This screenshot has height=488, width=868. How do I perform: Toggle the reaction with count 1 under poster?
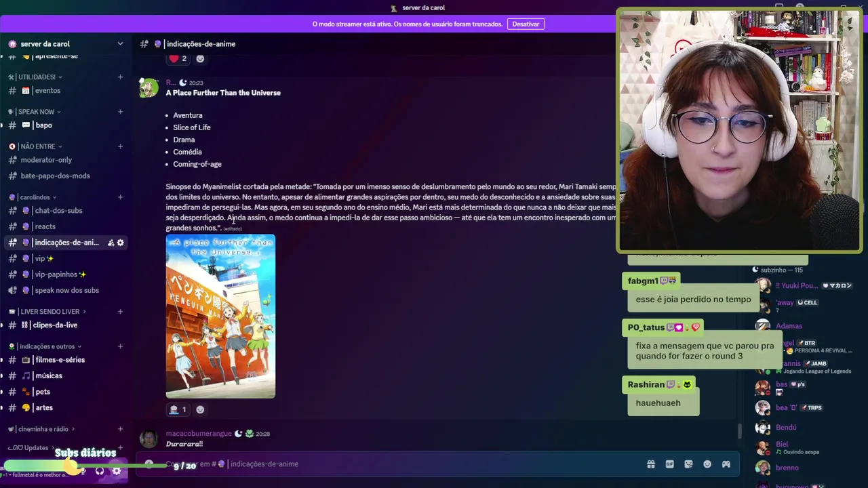click(178, 409)
